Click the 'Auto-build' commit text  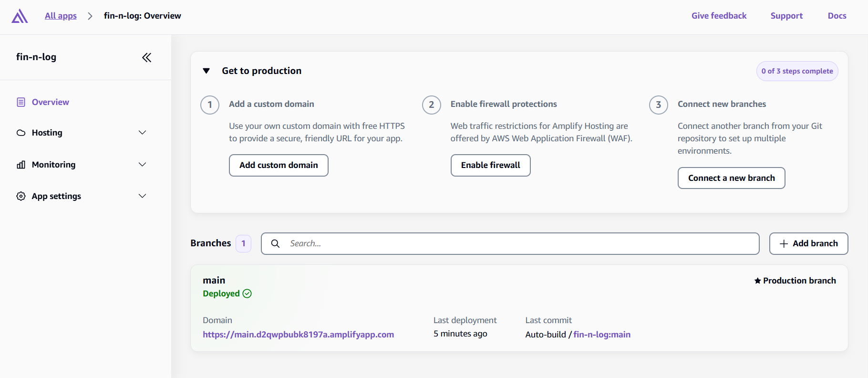pyautogui.click(x=546, y=335)
